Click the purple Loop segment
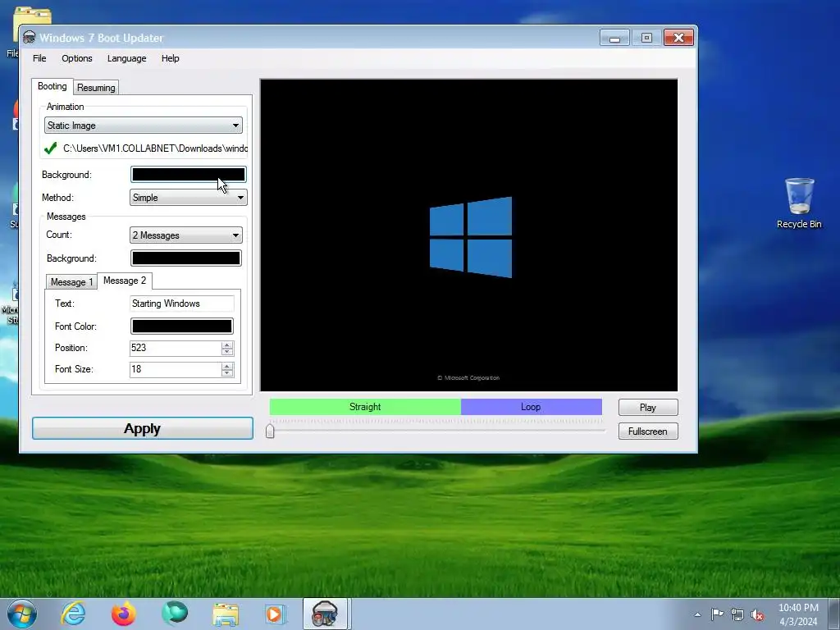The image size is (840, 630). (x=532, y=407)
